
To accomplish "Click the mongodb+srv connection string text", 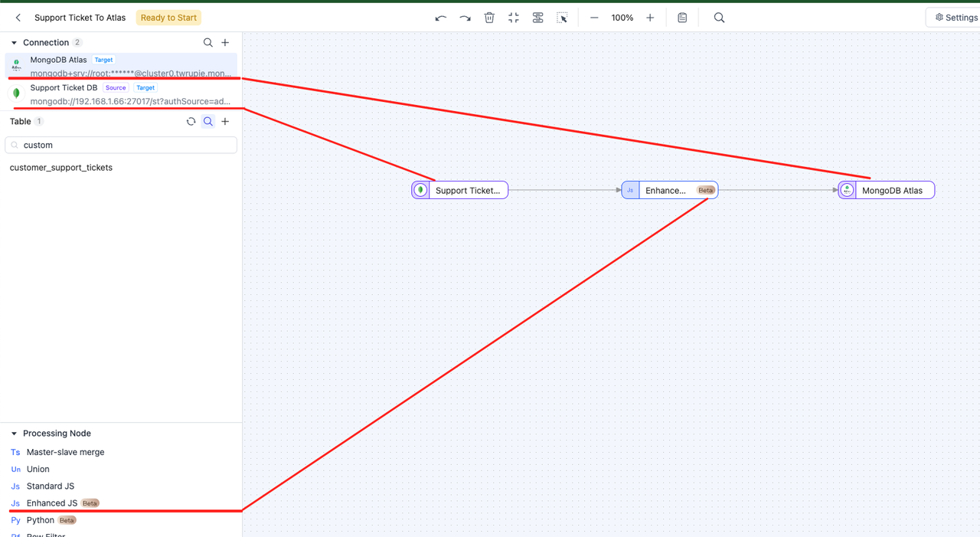I will (131, 74).
